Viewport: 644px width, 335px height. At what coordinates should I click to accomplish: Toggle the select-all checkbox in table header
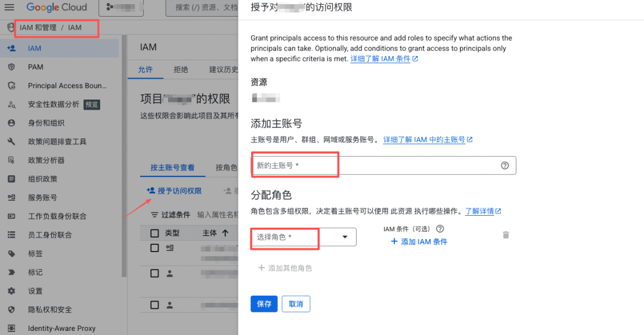click(x=154, y=233)
